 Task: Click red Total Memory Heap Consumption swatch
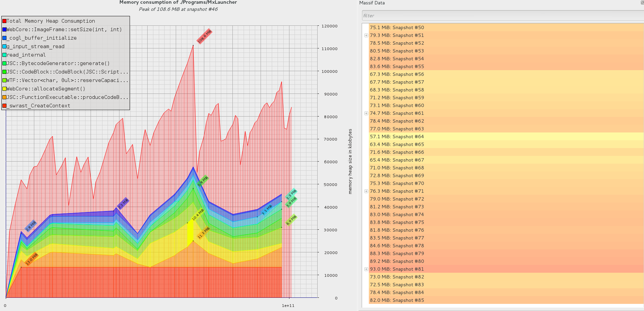(x=4, y=21)
